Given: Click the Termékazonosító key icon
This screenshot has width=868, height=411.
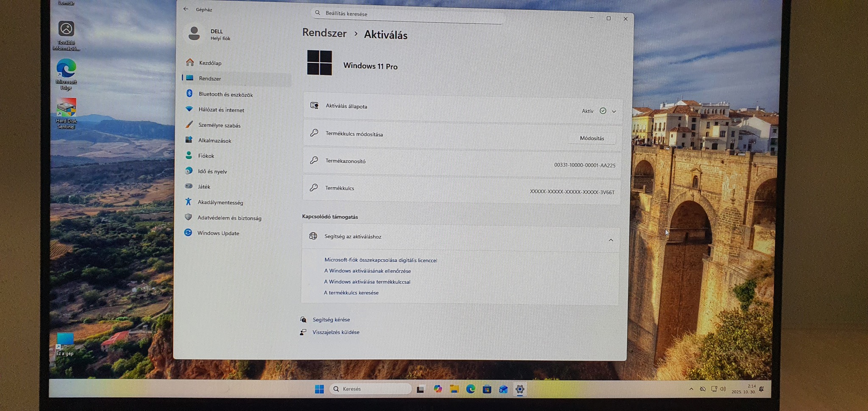Looking at the screenshot, I should coord(314,160).
